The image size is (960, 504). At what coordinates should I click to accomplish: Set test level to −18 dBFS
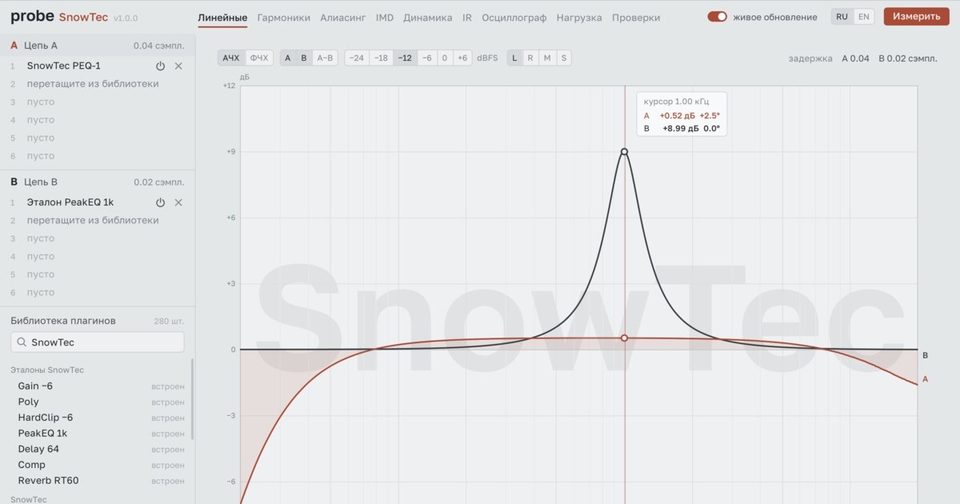381,58
